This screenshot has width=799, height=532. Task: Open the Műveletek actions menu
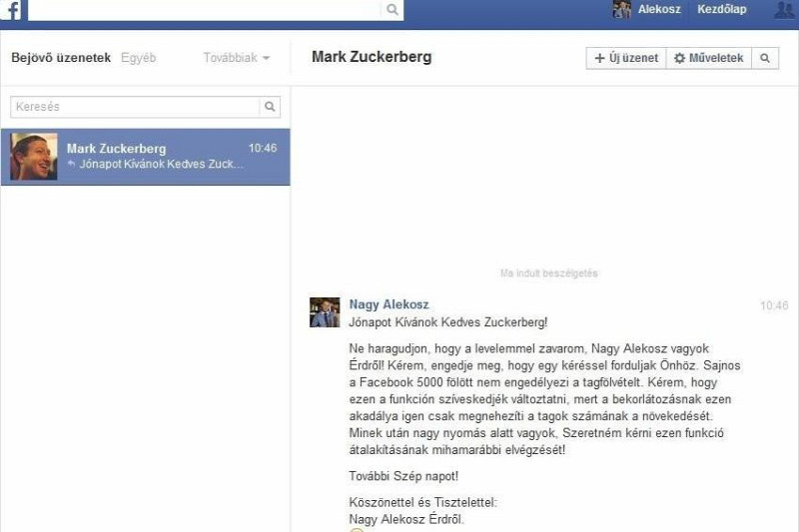click(709, 58)
